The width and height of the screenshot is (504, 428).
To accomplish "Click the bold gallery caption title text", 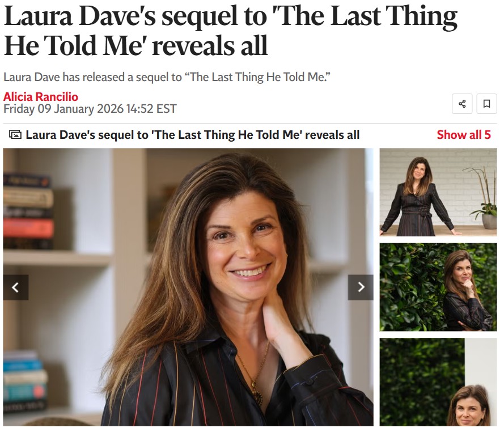I will [x=193, y=134].
